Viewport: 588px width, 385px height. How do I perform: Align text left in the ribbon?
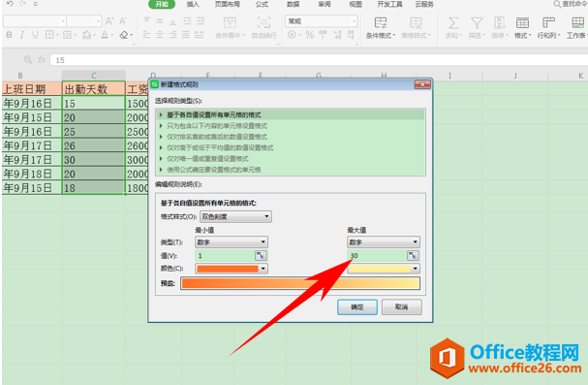coord(146,35)
